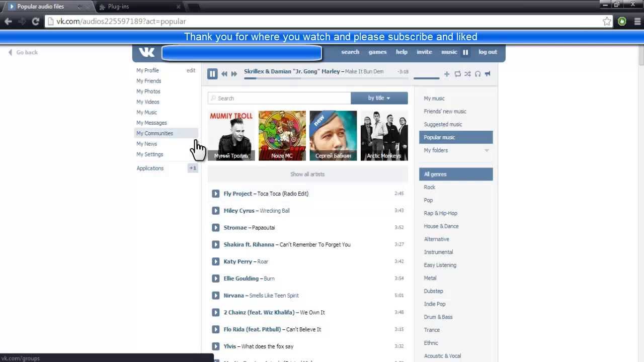This screenshot has height=362, width=644.
Task: Select Friends' new music filter
Action: point(445,112)
